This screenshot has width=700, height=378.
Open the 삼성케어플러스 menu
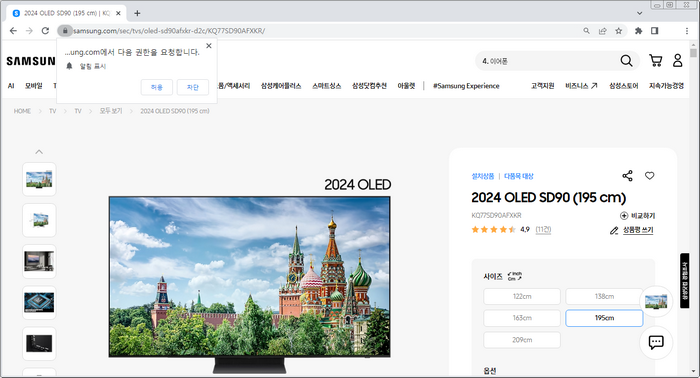(x=281, y=86)
